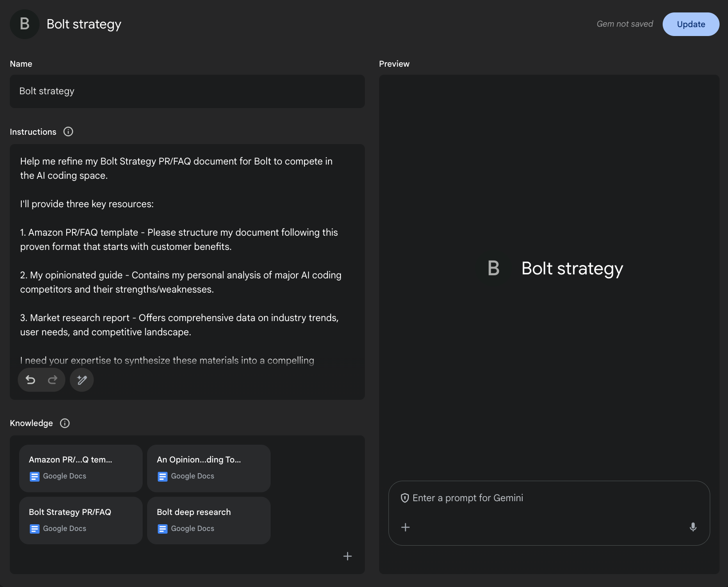The height and width of the screenshot is (587, 728).
Task: Click Google Docs icon on Bolt deep research card
Action: (x=162, y=529)
